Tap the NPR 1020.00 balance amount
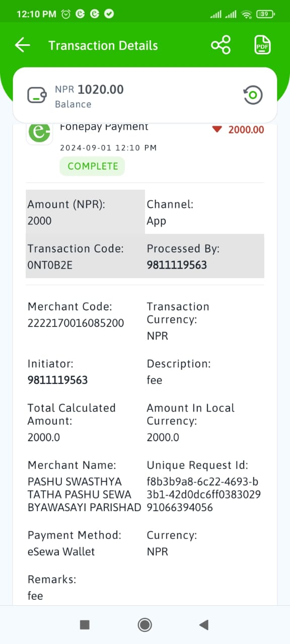This screenshot has height=644, width=290. pos(89,90)
